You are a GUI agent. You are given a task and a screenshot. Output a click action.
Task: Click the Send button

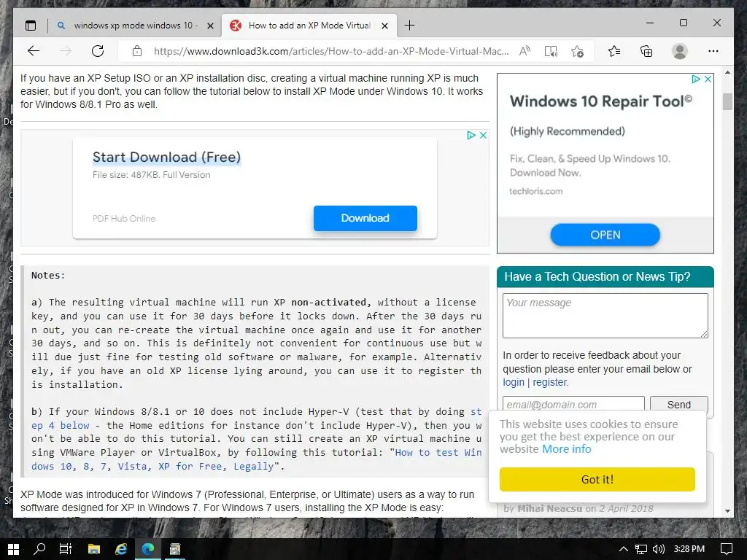pyautogui.click(x=679, y=404)
